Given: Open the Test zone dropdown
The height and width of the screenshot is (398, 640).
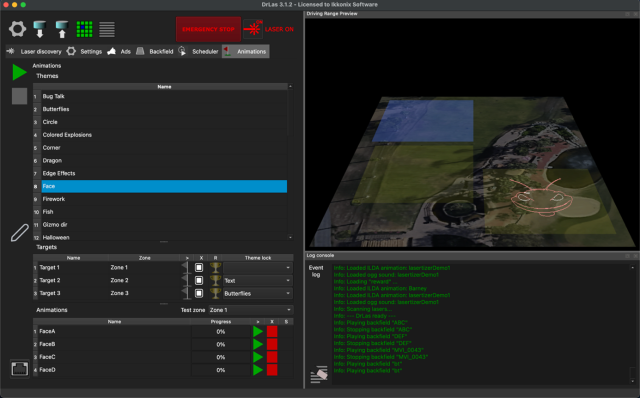Looking at the screenshot, I should [x=251, y=310].
